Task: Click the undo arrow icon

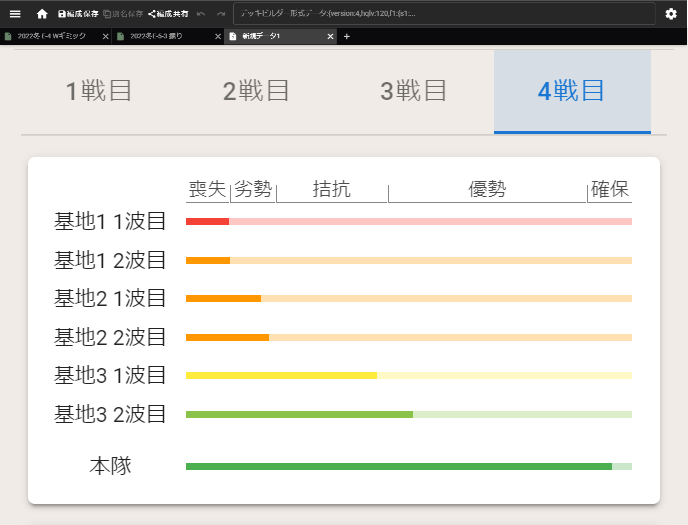Action: point(201,14)
